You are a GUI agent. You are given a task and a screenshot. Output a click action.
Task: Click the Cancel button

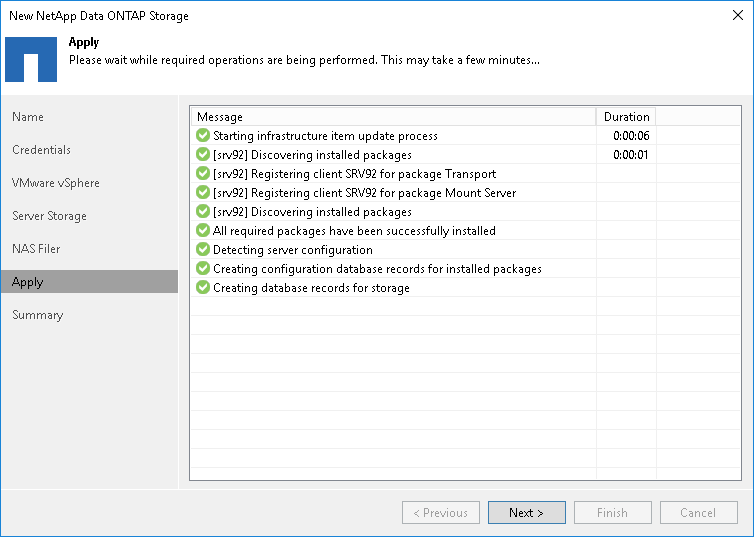click(x=698, y=513)
